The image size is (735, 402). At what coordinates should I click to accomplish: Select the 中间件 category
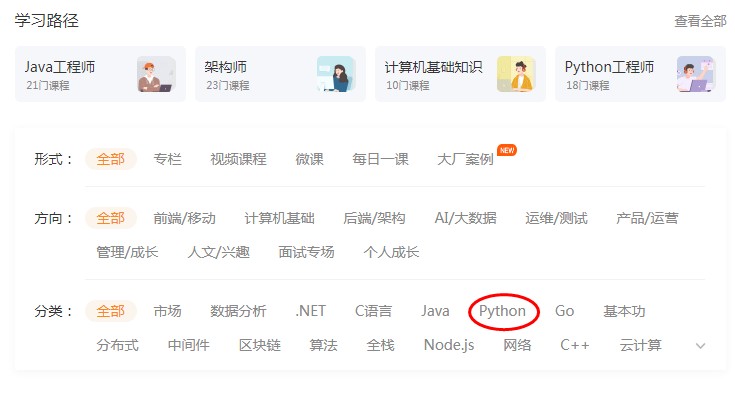pos(188,345)
